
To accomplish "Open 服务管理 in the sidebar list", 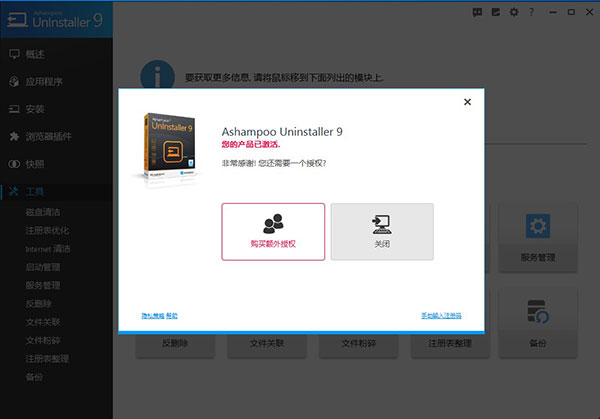I will [x=43, y=285].
